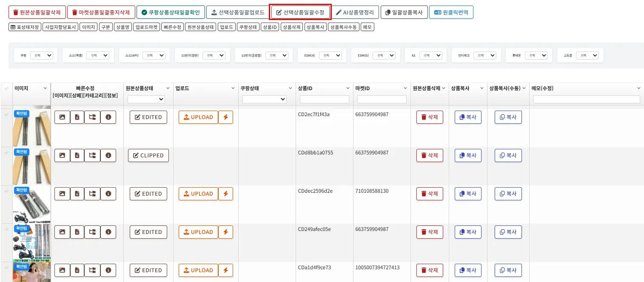The image size is (644, 282).
Task: Click 원클릭번역 button
Action: [x=451, y=12]
